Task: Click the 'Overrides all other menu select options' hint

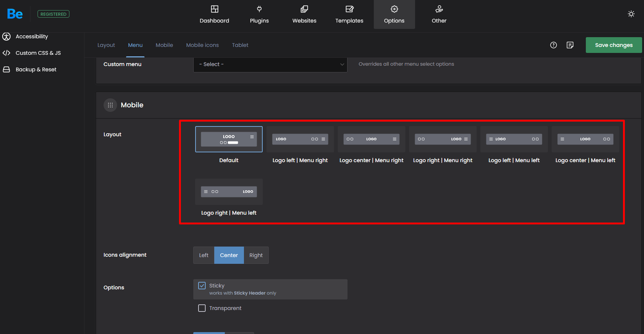Action: pyautogui.click(x=406, y=64)
